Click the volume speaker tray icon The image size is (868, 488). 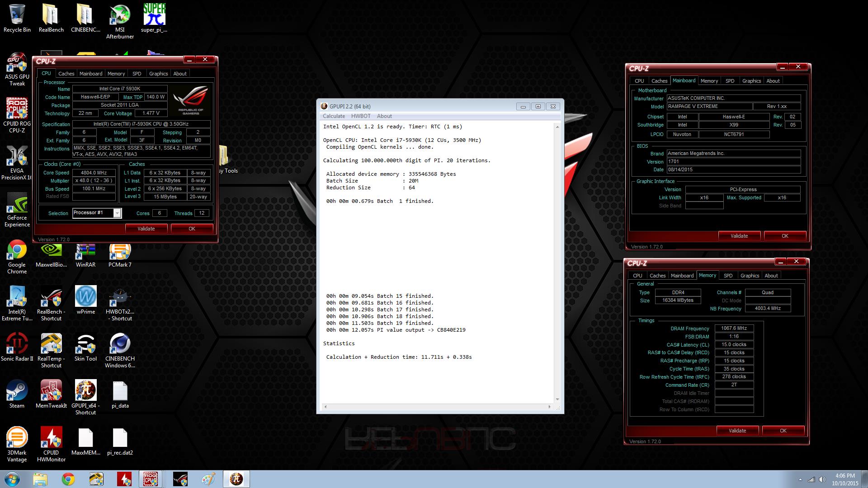[x=822, y=479]
